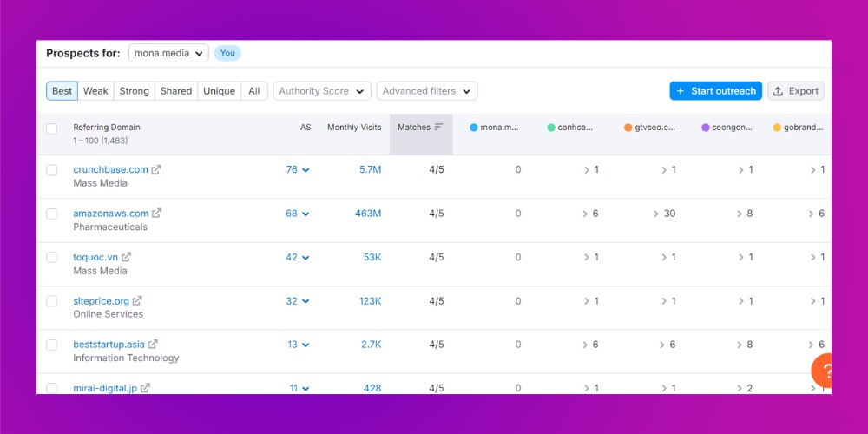Click the 5.7M monthly visits value
The height and width of the screenshot is (434, 868).
pos(370,169)
